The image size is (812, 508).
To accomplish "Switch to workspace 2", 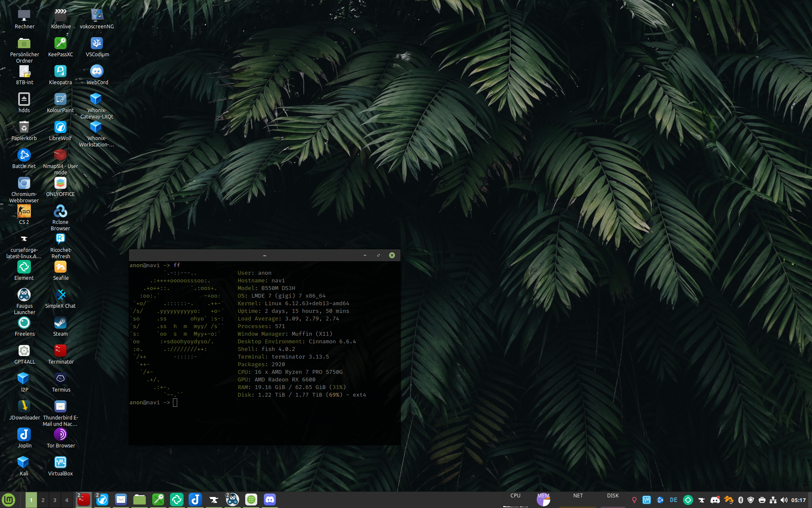I will coord(43,500).
